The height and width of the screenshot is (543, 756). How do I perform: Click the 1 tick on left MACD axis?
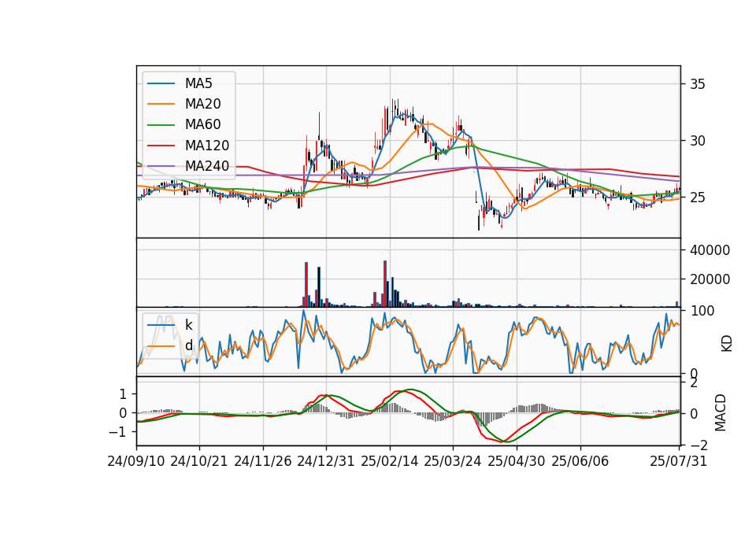coord(123,394)
